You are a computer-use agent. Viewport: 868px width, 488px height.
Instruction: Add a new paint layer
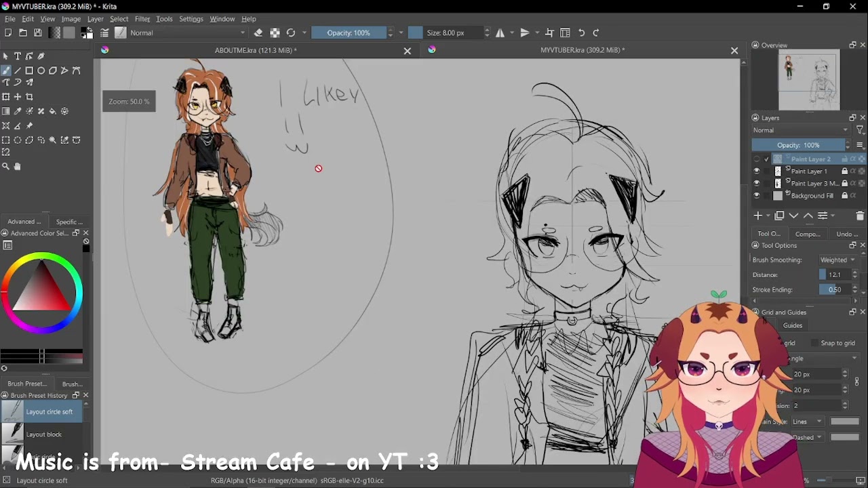[x=758, y=216]
